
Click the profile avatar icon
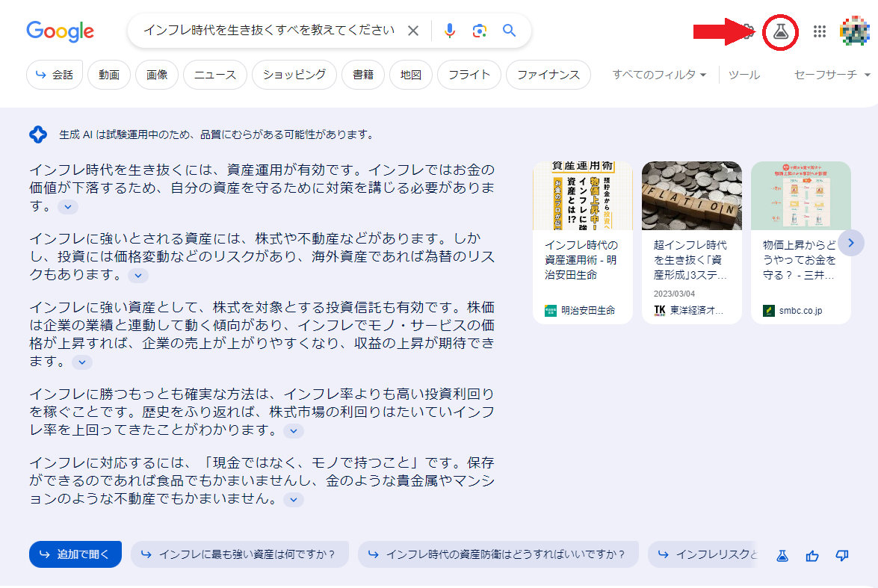click(x=855, y=31)
